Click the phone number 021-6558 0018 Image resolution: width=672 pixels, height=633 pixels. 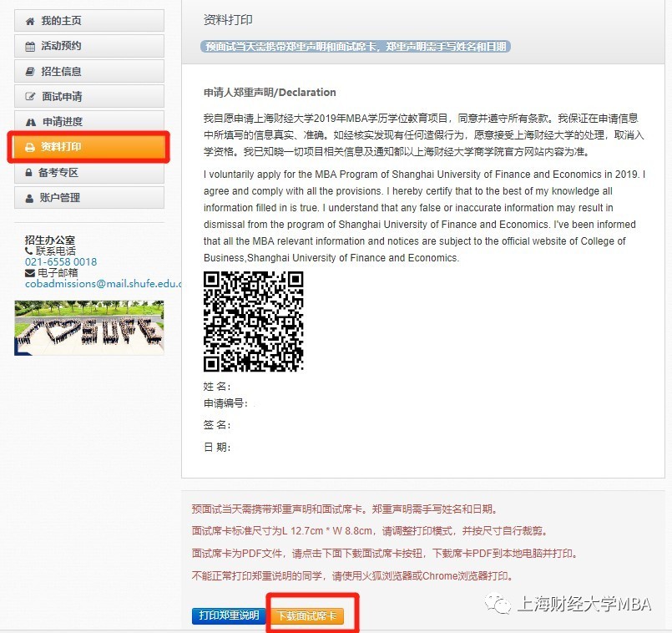click(x=61, y=262)
